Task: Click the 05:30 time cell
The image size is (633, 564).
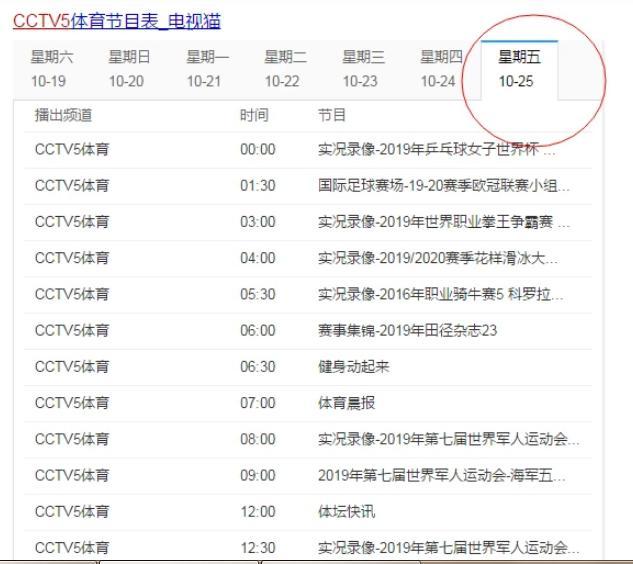Action: (258, 294)
